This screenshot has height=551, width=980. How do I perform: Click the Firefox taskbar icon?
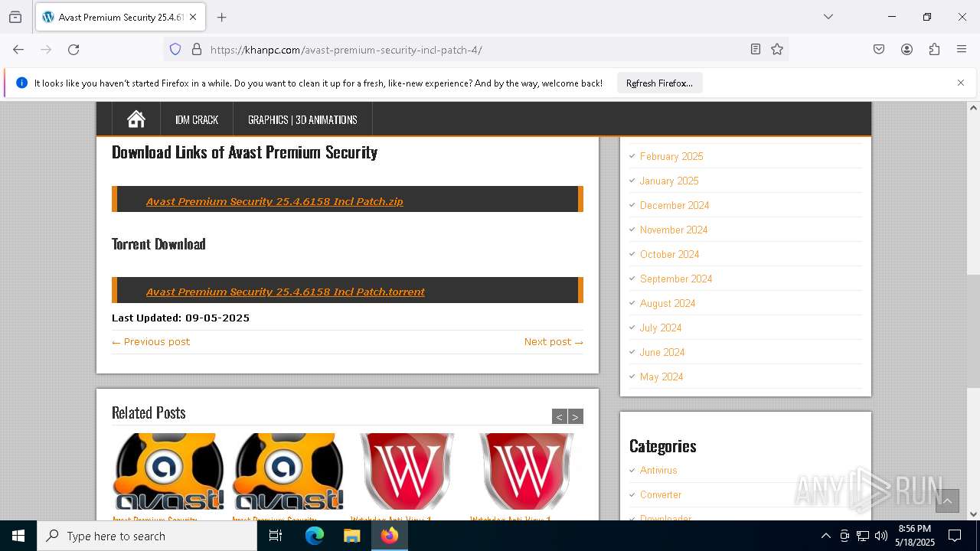(390, 536)
